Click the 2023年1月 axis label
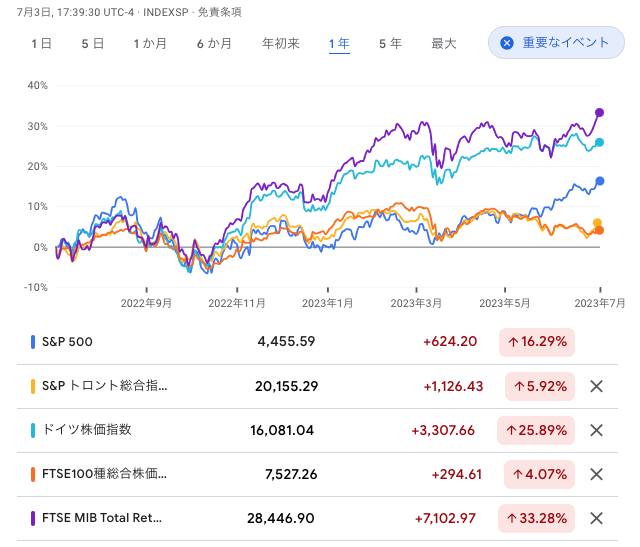This screenshot has height=547, width=640. point(327,303)
